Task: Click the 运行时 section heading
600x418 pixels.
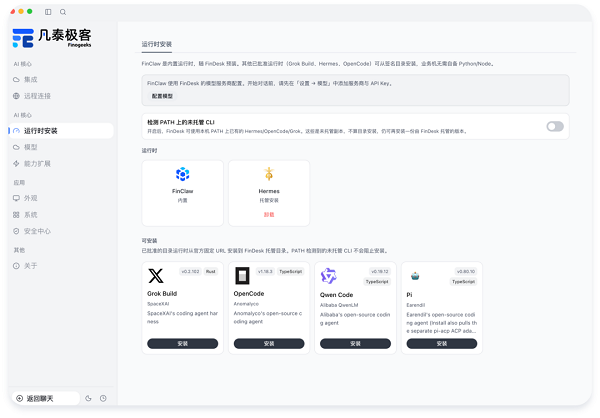Action: (149, 150)
